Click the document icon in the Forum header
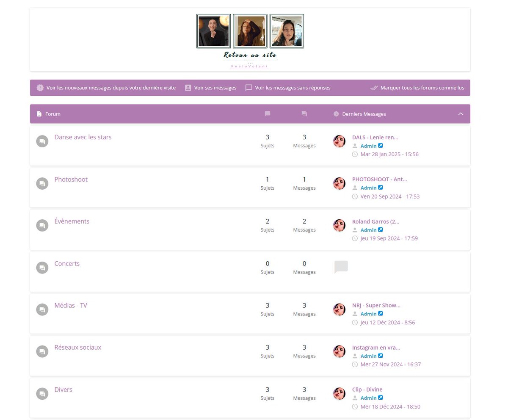Viewport: 508px width, 420px height. [x=39, y=114]
